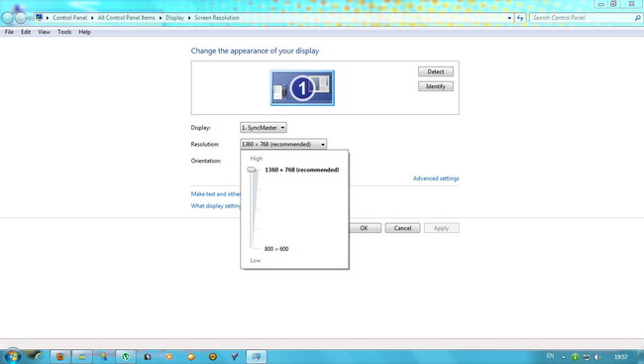Click the Make text and other link

tap(216, 193)
